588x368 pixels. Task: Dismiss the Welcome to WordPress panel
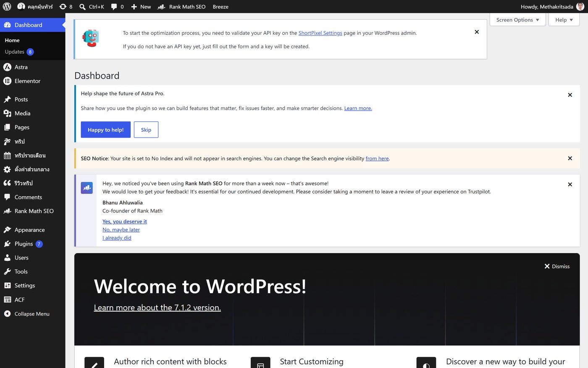point(557,266)
